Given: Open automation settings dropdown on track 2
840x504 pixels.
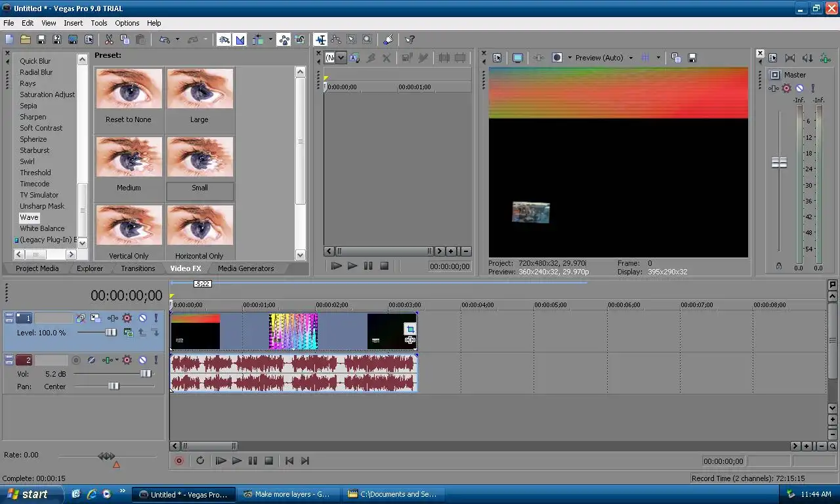Looking at the screenshot, I should tap(117, 360).
